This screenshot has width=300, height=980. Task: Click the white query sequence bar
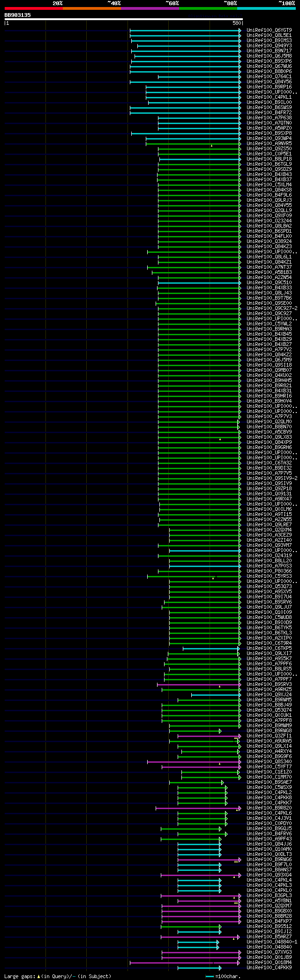pyautogui.click(x=123, y=19)
